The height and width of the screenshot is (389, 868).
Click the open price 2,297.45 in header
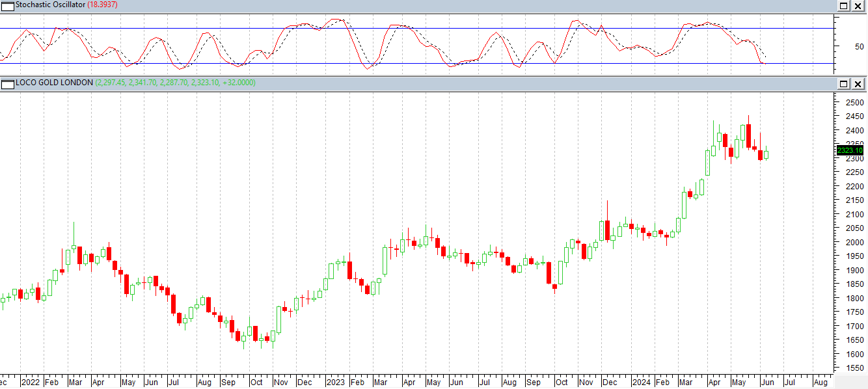tap(112, 83)
